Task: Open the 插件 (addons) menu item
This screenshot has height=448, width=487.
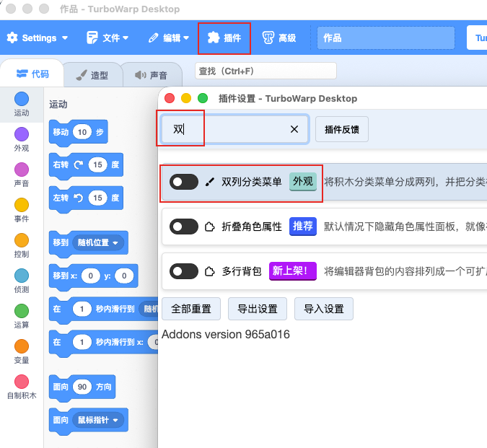Action: [x=224, y=38]
